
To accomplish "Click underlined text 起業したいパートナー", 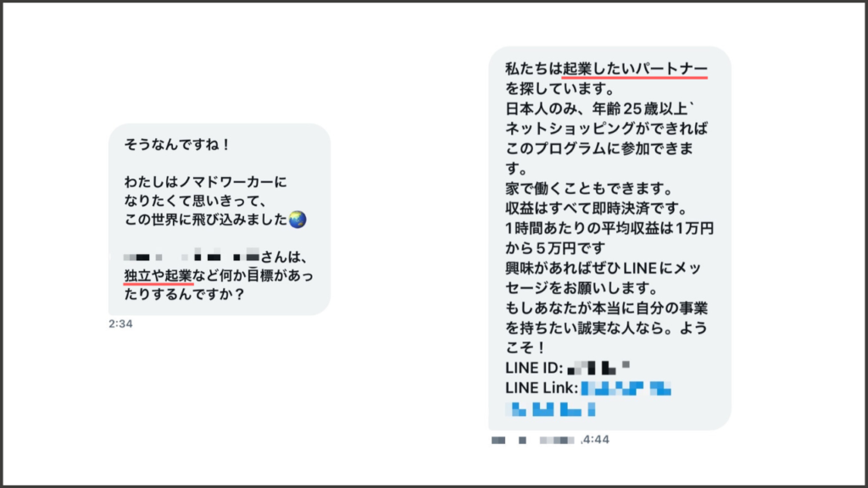I will [635, 69].
